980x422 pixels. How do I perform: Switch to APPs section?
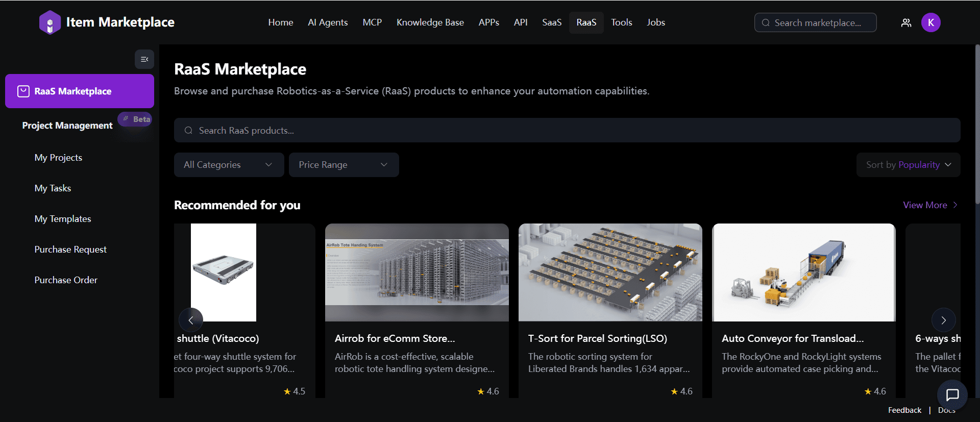[x=489, y=22]
